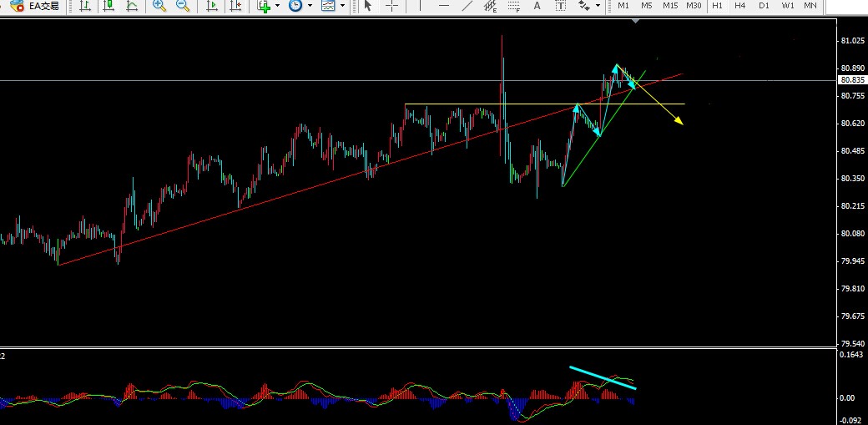Screen dimensions: 868x425
Task: Click the 79.810 price scale label
Action: (x=852, y=288)
